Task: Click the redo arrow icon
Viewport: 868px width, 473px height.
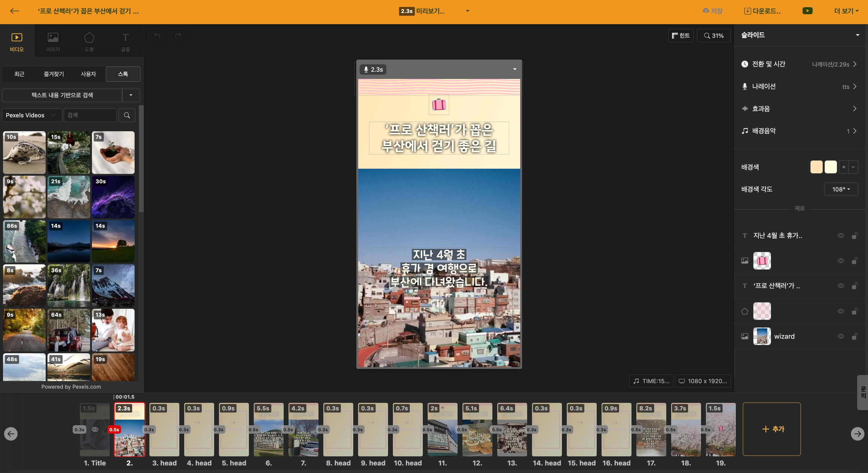Action: point(178,35)
